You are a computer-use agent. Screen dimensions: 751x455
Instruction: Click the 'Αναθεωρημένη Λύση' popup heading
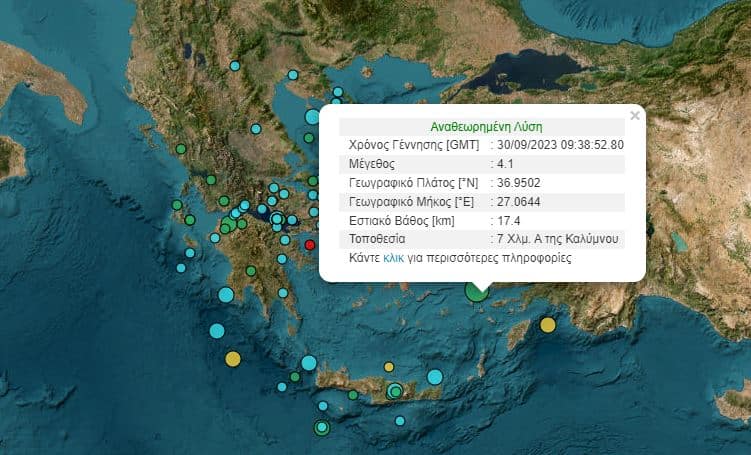pyautogui.click(x=485, y=127)
